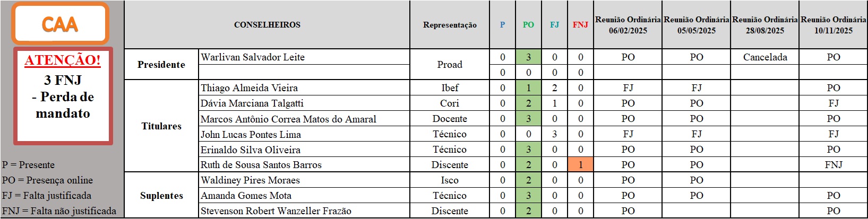
Task: Select the Titulares group label
Action: pyautogui.click(x=161, y=126)
